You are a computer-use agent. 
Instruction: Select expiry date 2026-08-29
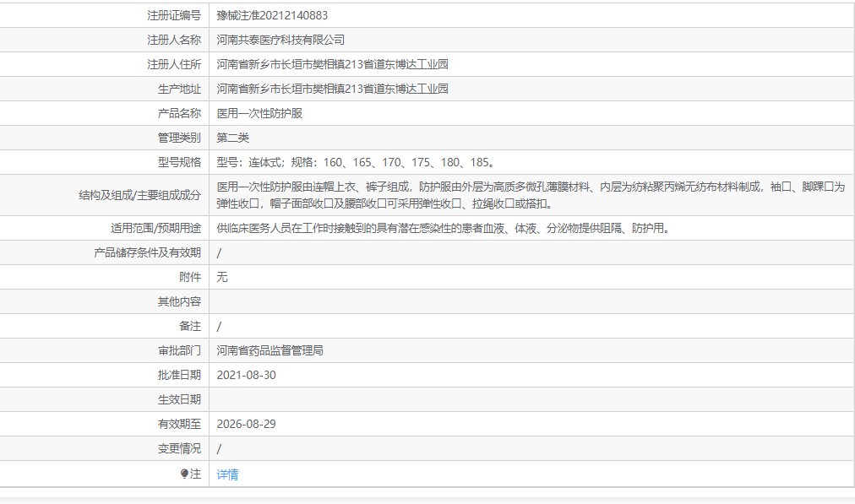pyautogui.click(x=247, y=425)
